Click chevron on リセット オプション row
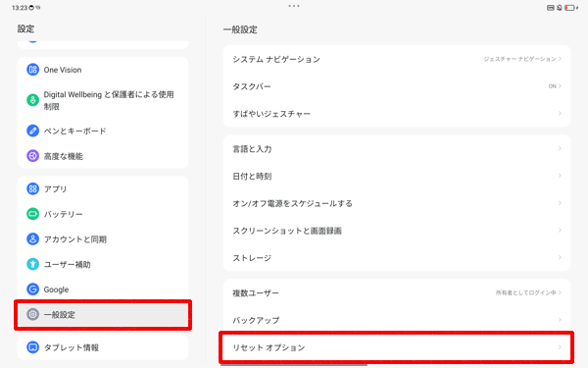 coord(560,347)
